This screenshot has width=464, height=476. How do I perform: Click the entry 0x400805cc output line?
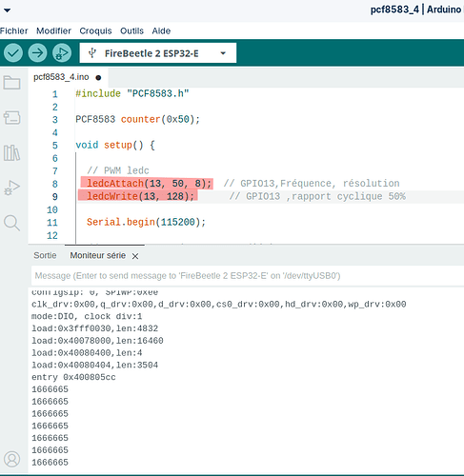(73, 377)
